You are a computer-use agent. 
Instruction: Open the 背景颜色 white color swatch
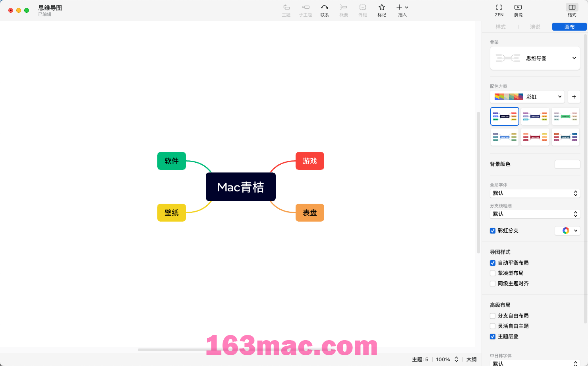click(567, 164)
